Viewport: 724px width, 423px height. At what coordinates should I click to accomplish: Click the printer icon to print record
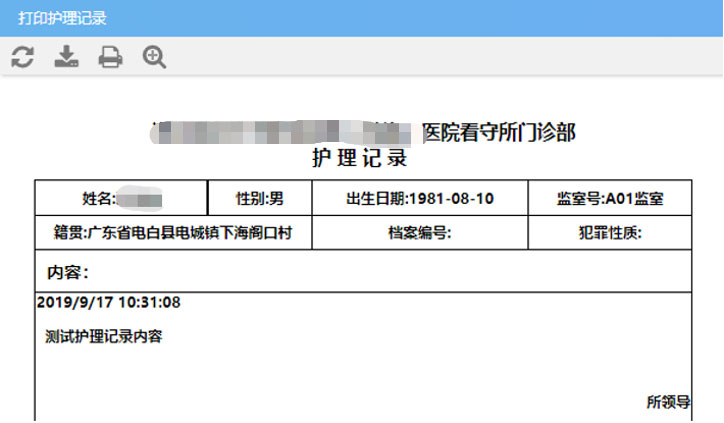click(x=110, y=57)
